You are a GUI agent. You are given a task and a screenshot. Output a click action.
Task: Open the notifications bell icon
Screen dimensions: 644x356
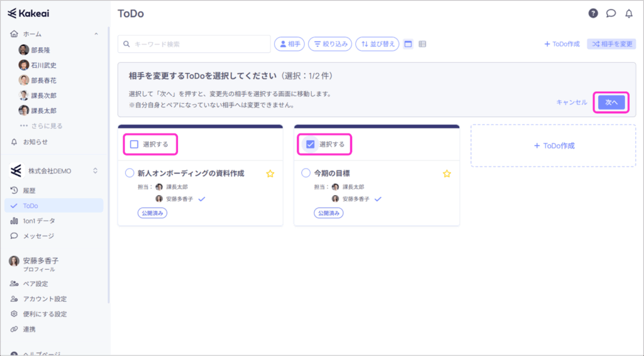(628, 13)
